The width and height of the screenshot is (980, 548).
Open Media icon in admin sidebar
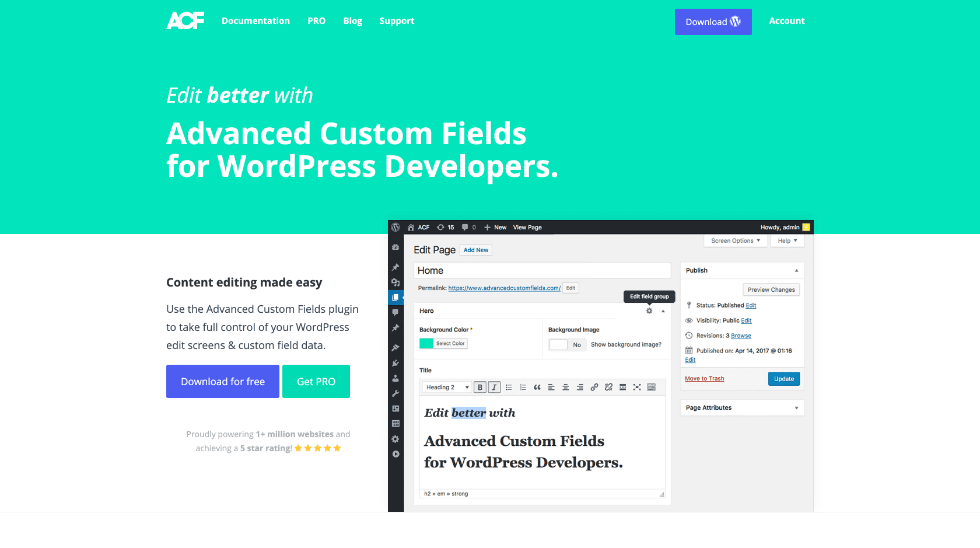[x=395, y=282]
